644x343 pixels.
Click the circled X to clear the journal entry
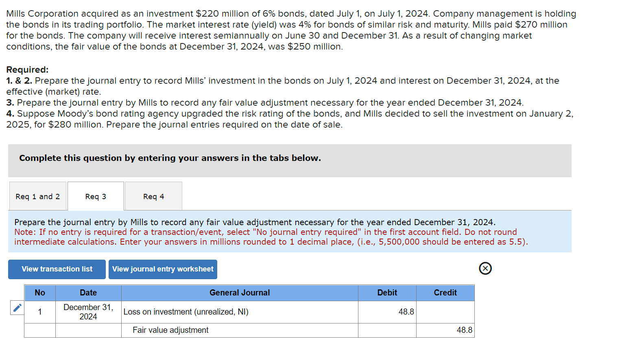(x=485, y=269)
